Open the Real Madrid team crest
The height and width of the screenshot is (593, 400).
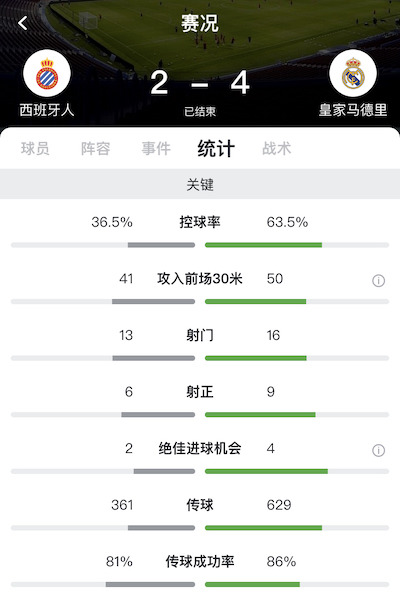[353, 73]
